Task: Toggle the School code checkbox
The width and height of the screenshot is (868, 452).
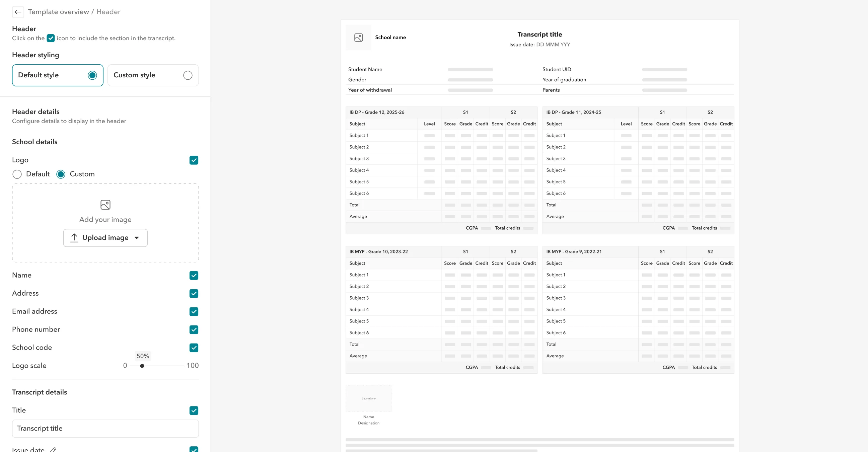Action: pyautogui.click(x=194, y=348)
